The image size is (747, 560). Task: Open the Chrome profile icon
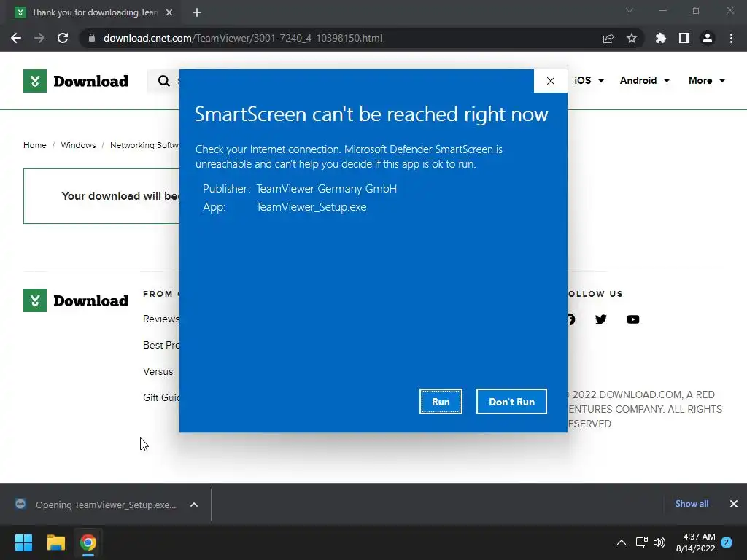pyautogui.click(x=708, y=38)
